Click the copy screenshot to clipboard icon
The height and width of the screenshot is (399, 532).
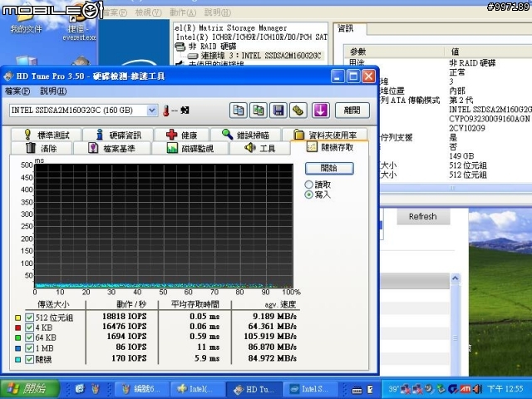(x=259, y=111)
